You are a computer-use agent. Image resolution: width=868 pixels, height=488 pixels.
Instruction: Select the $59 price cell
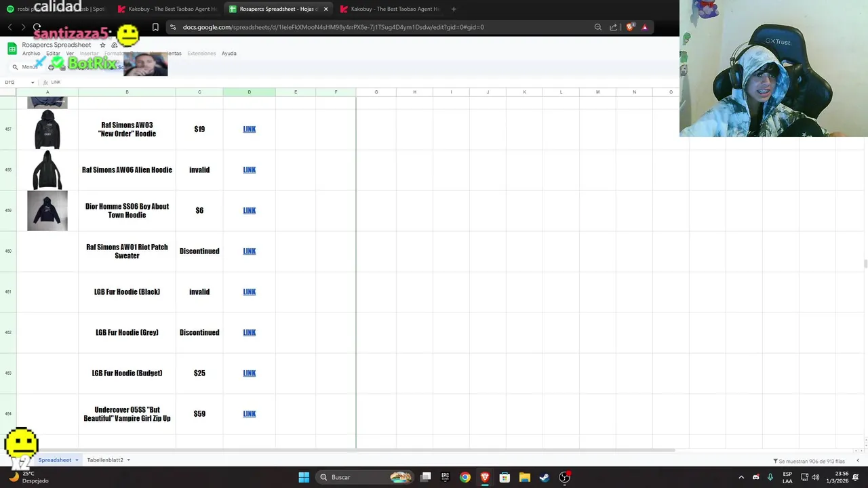[x=199, y=414]
